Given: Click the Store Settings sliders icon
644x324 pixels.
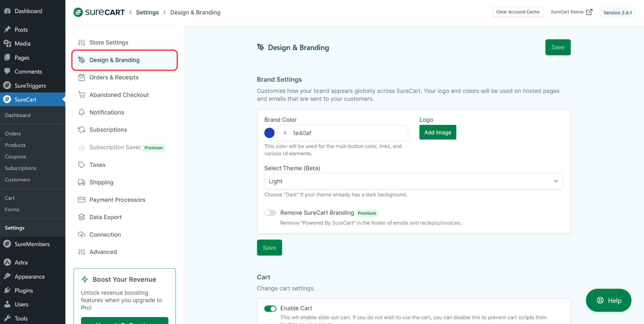Looking at the screenshot, I should 82,43.
